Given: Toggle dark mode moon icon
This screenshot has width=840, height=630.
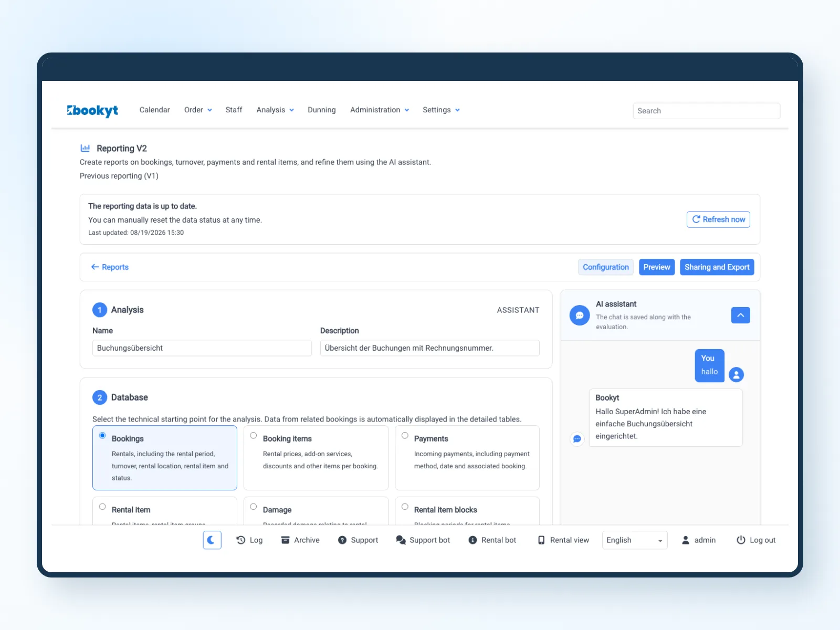Looking at the screenshot, I should click(212, 540).
